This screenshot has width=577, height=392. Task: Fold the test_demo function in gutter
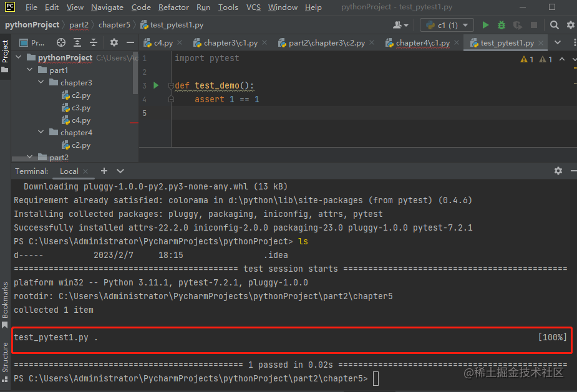[x=171, y=85]
